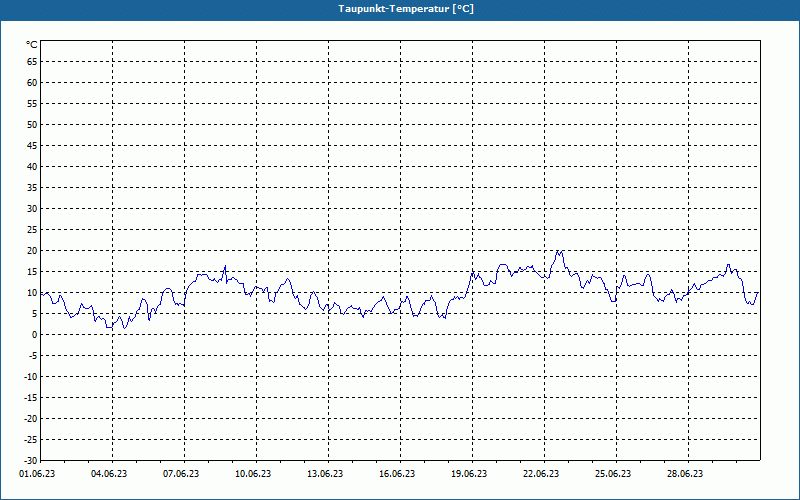This screenshot has width=800, height=500.
Task: Click the -20 y-axis label
Action: (x=31, y=418)
